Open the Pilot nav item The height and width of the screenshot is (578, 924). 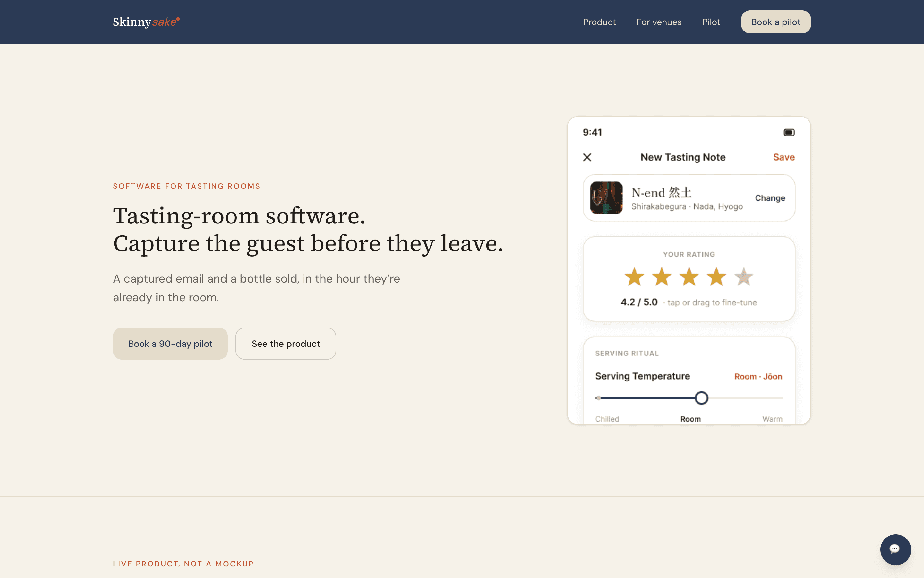pyautogui.click(x=711, y=22)
